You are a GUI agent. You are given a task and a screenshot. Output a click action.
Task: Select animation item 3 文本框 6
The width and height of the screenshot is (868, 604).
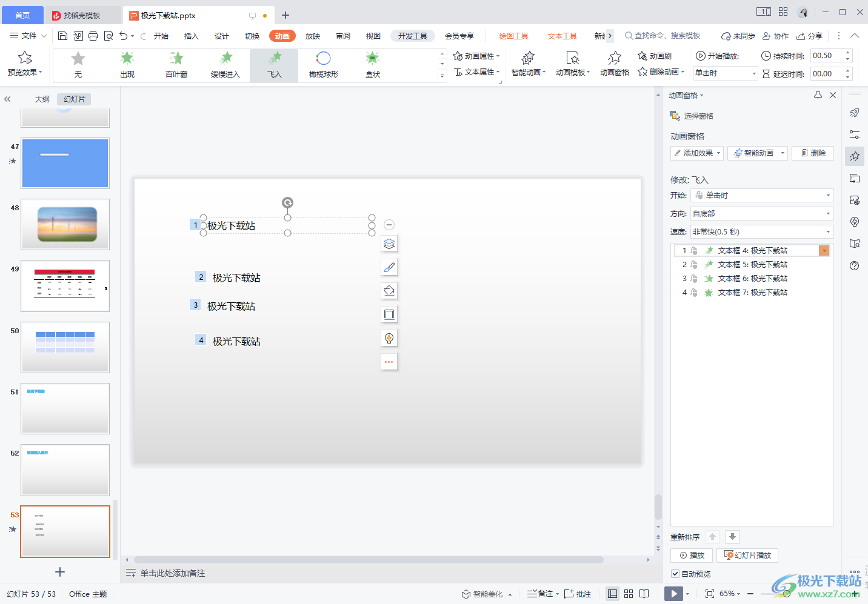point(751,279)
